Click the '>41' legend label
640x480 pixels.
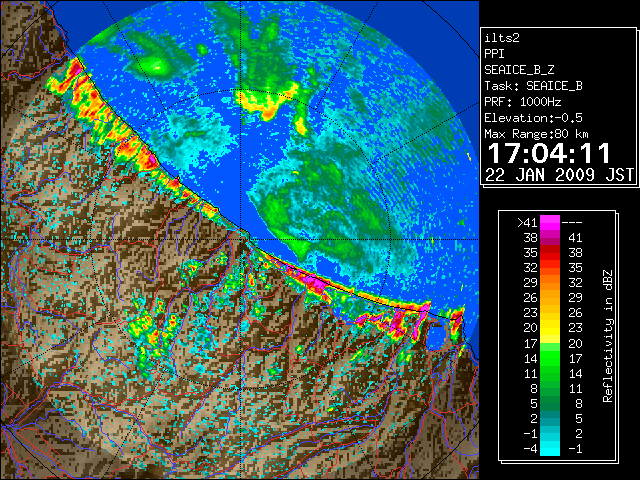(x=527, y=222)
